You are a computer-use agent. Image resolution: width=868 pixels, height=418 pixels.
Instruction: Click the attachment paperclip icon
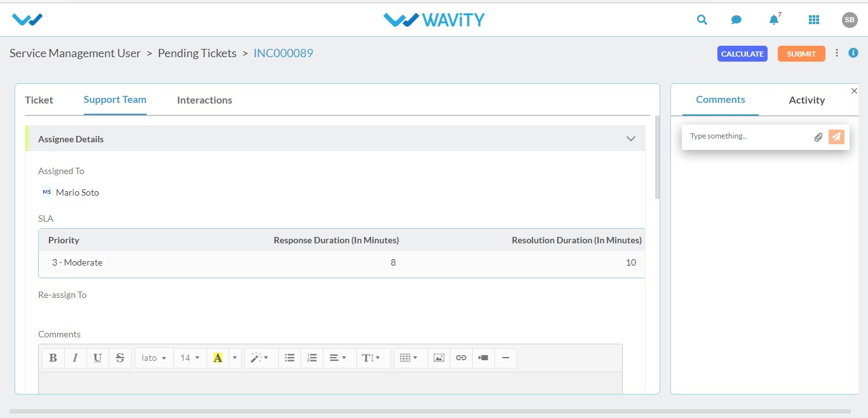coord(818,137)
